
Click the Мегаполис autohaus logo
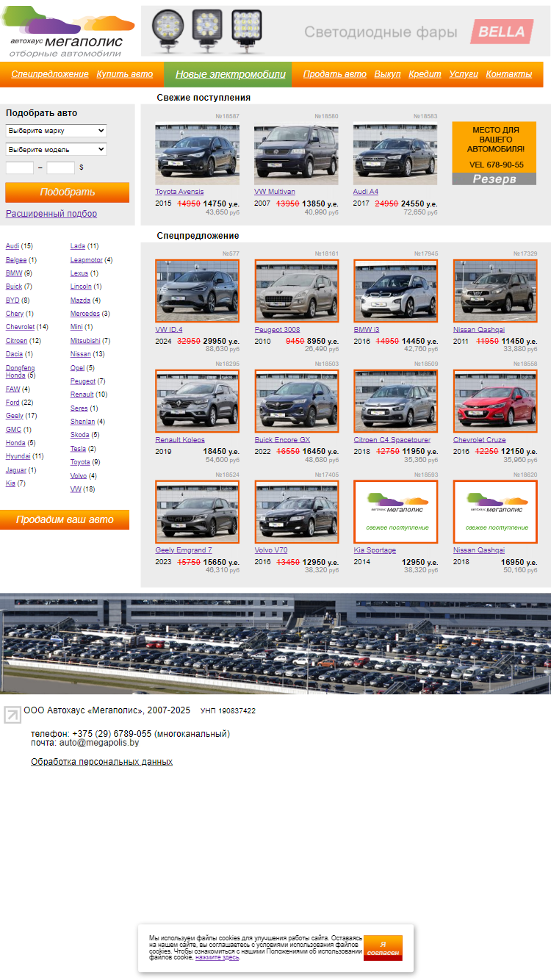pos(68,32)
